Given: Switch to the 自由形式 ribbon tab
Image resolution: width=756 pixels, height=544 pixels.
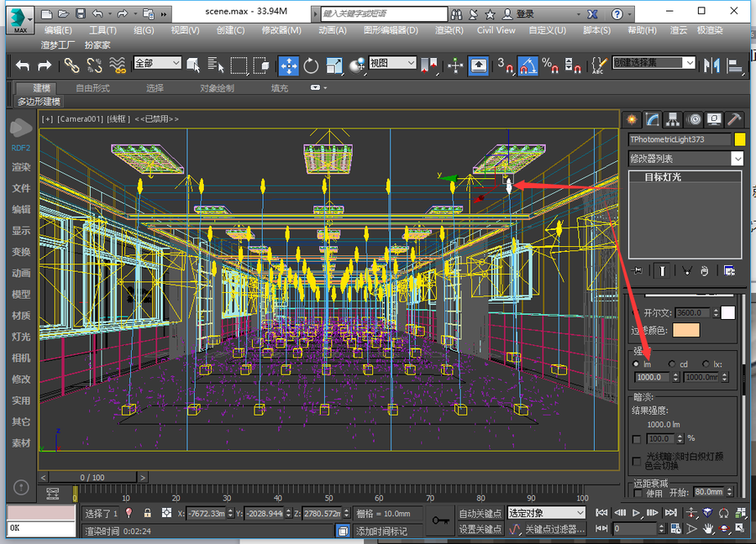Looking at the screenshot, I should tap(92, 88).
